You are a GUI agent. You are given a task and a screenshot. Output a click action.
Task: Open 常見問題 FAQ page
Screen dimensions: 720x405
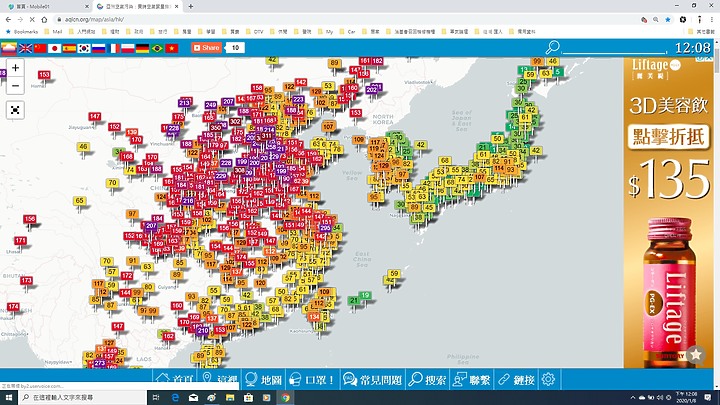[x=372, y=379]
